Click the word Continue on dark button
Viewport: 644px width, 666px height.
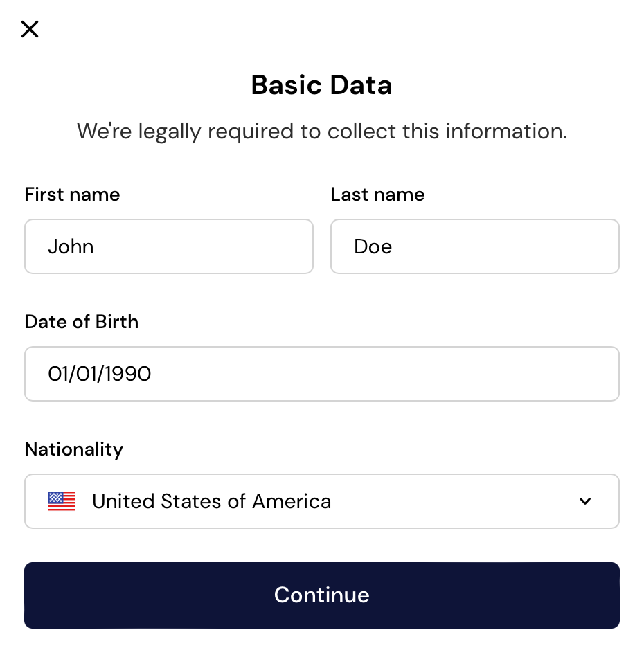coord(321,595)
